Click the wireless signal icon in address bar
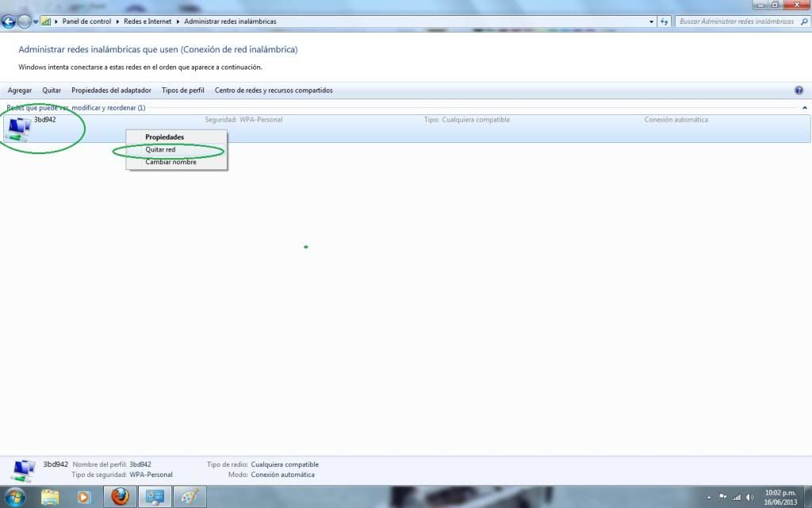This screenshot has width=812, height=508. (x=46, y=21)
